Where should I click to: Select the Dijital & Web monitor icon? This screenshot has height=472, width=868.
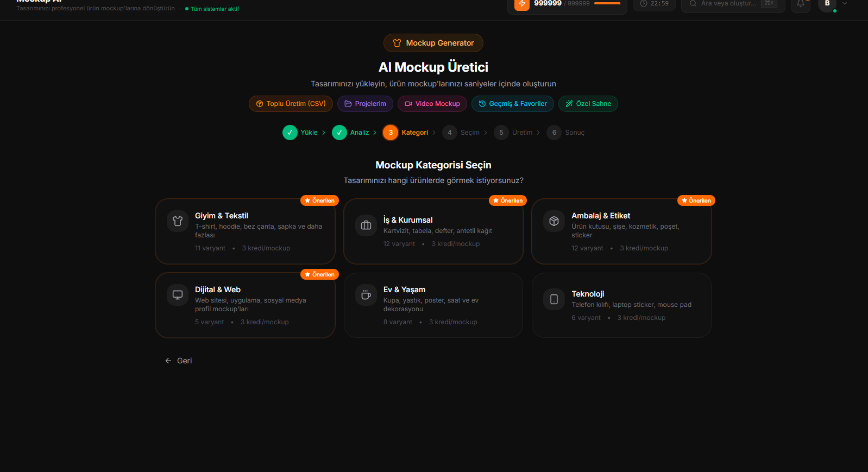tap(178, 295)
